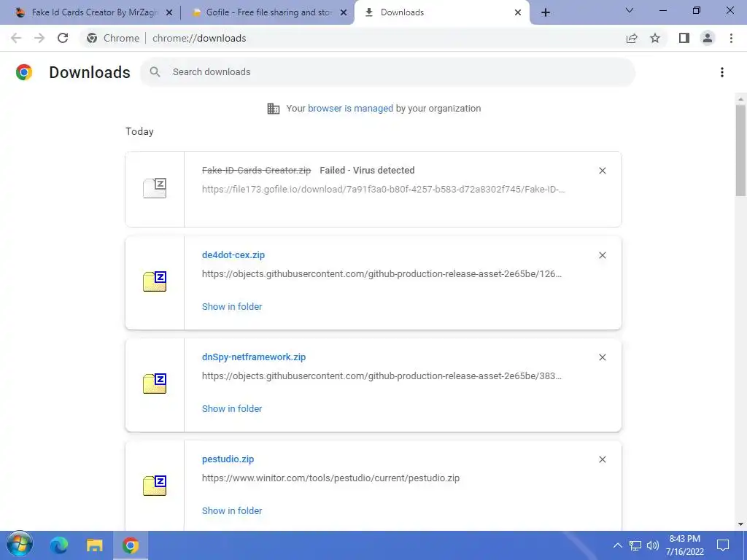Remove de4dot-cex.zip from list

(x=602, y=255)
